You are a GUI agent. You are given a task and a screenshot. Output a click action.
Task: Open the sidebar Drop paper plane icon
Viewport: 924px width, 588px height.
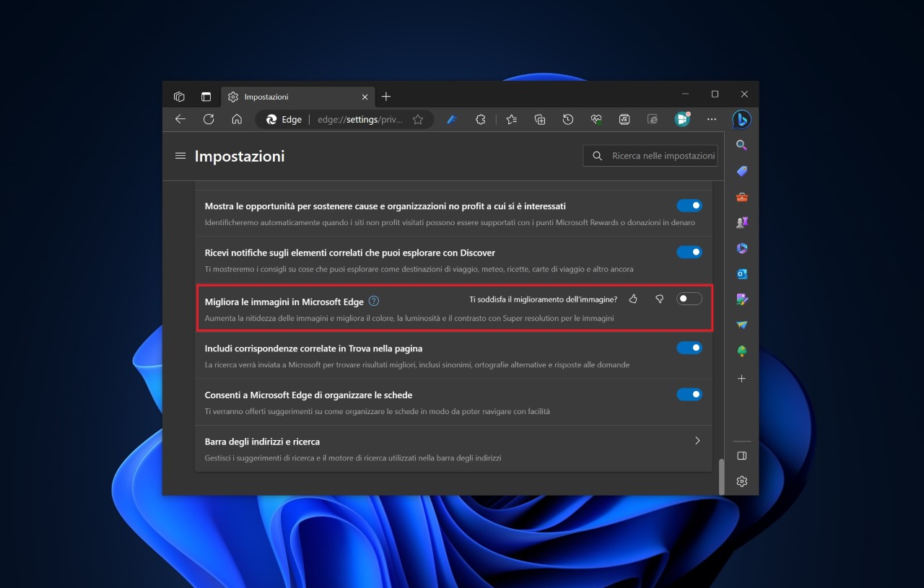(x=741, y=325)
